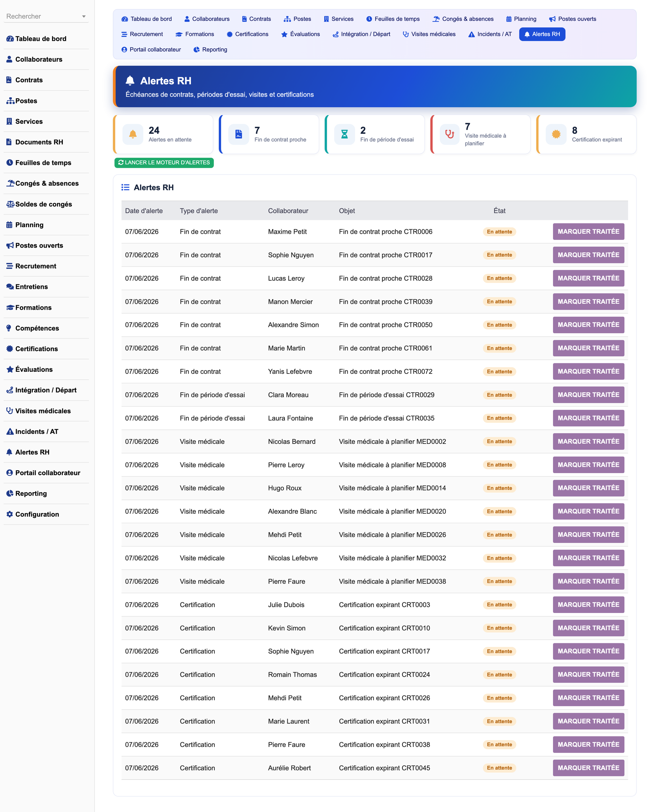
Task: Click the sidebar Documents RH file icon
Action: [9, 142]
